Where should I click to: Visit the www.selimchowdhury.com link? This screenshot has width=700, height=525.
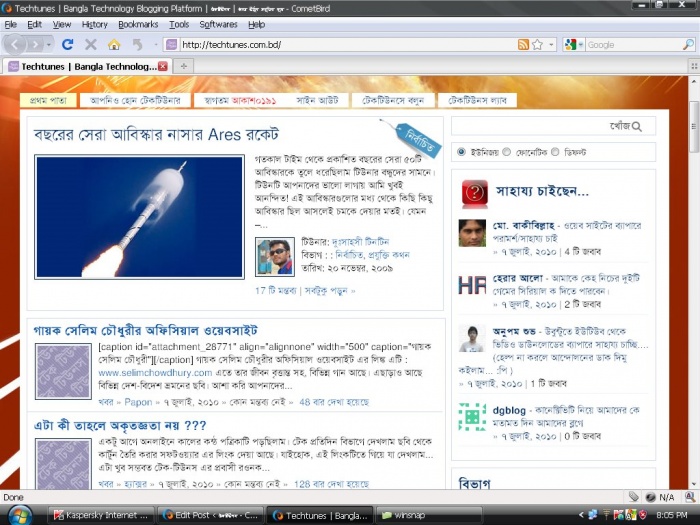(155, 372)
